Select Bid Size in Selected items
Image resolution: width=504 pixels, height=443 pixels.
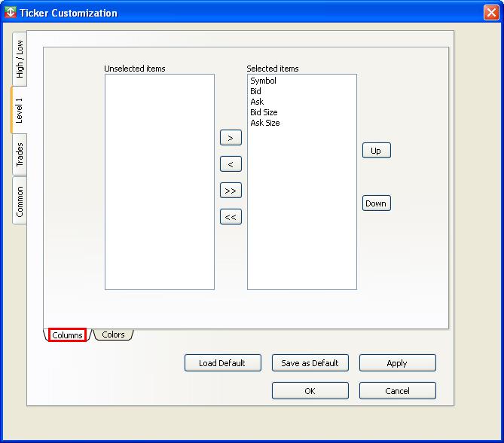(x=264, y=112)
